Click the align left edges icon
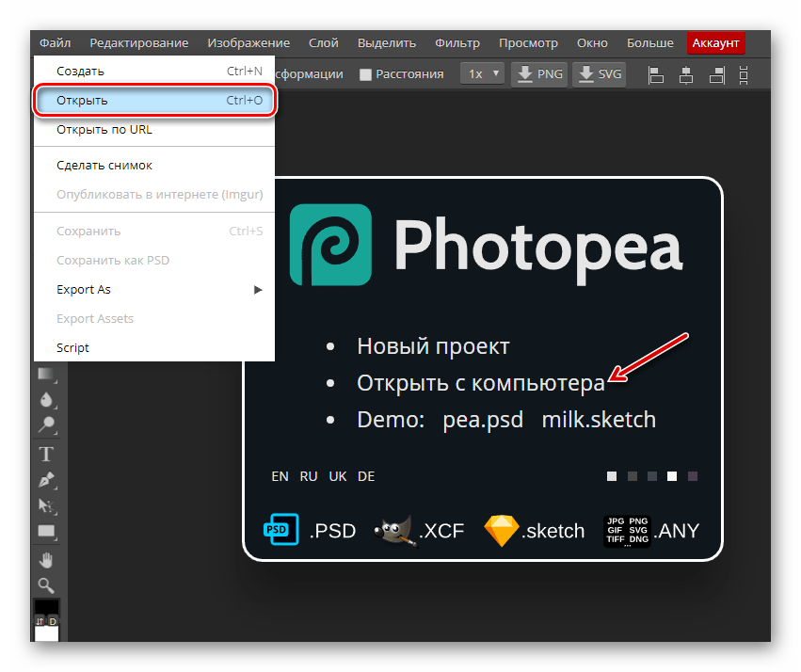The height and width of the screenshot is (672, 801). 656,74
